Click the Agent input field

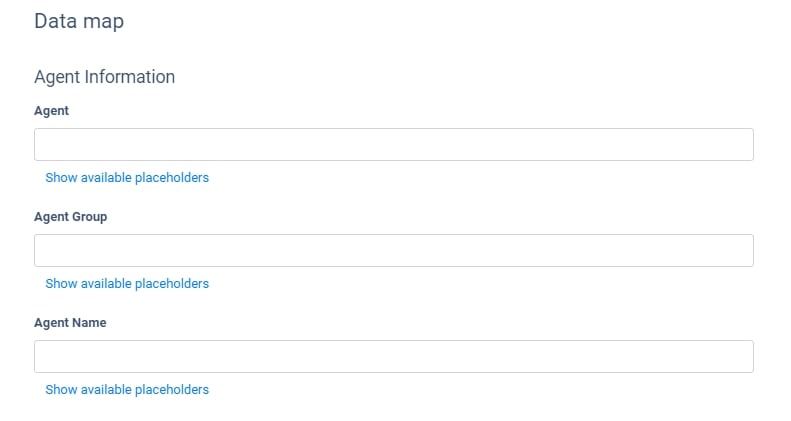coord(393,144)
